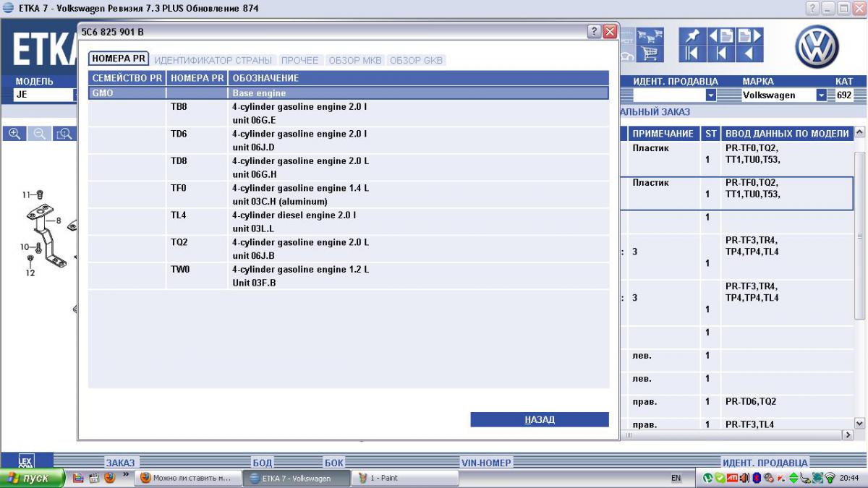Go to the next page document icon
The image size is (868, 488).
tap(749, 35)
